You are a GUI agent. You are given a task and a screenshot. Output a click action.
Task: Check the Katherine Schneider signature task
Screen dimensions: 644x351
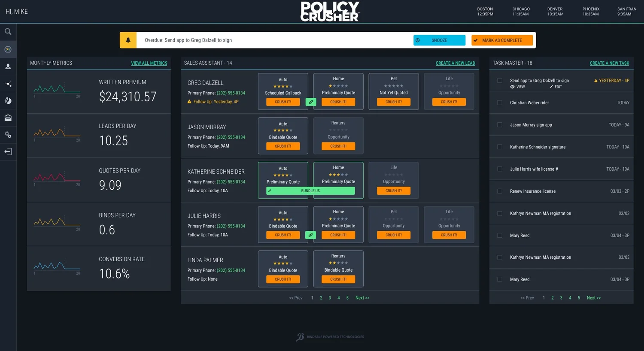click(500, 147)
